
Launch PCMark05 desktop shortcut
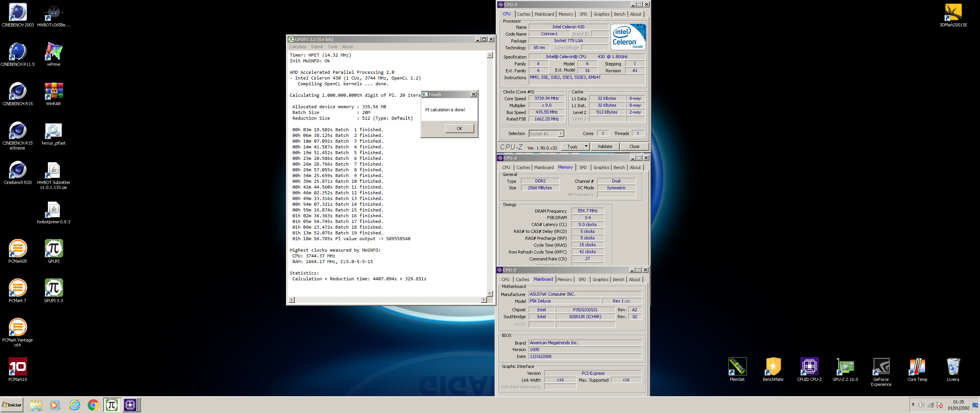(18, 252)
